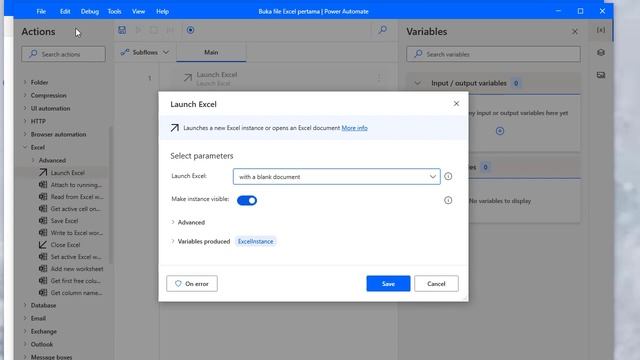Viewport: 640px width, 360px height.
Task: Open images pane icon in right sidebar
Action: point(601,75)
